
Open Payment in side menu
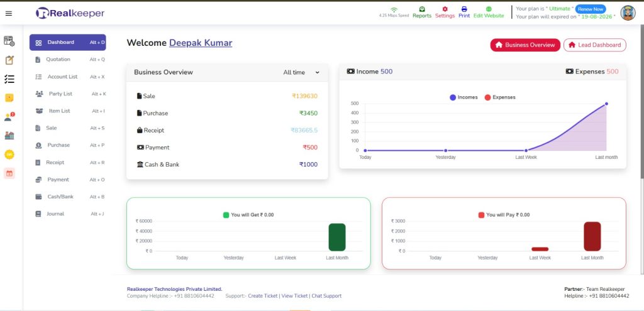coord(68,180)
